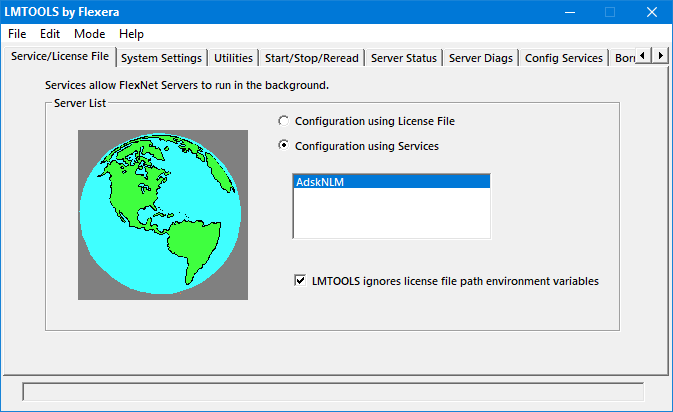
Task: Switch to the System Settings tab
Action: pos(161,58)
